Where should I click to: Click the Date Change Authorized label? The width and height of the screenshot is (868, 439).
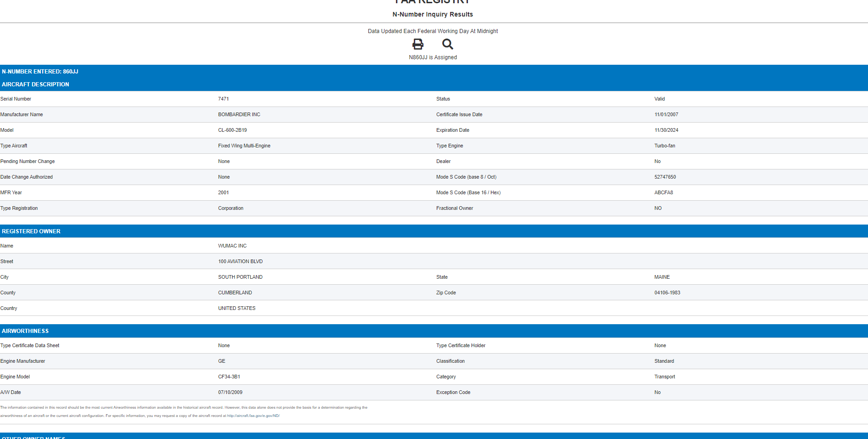(27, 177)
